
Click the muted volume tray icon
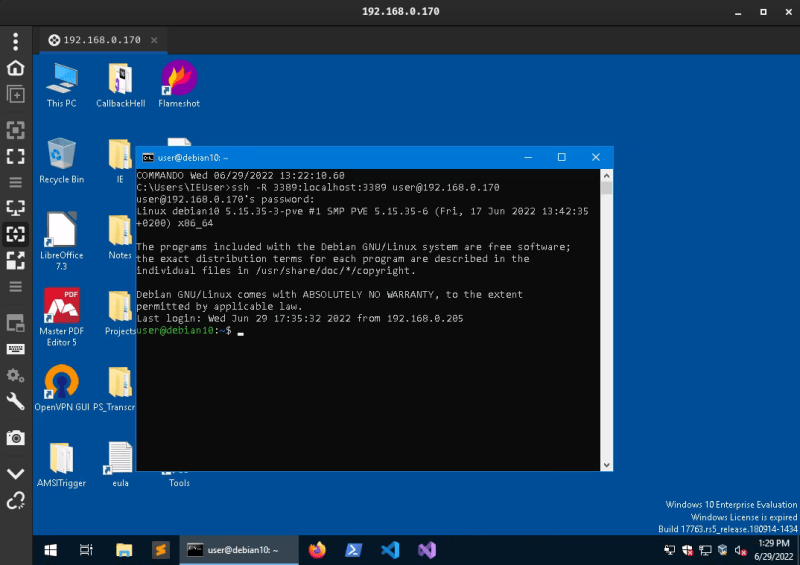740,550
